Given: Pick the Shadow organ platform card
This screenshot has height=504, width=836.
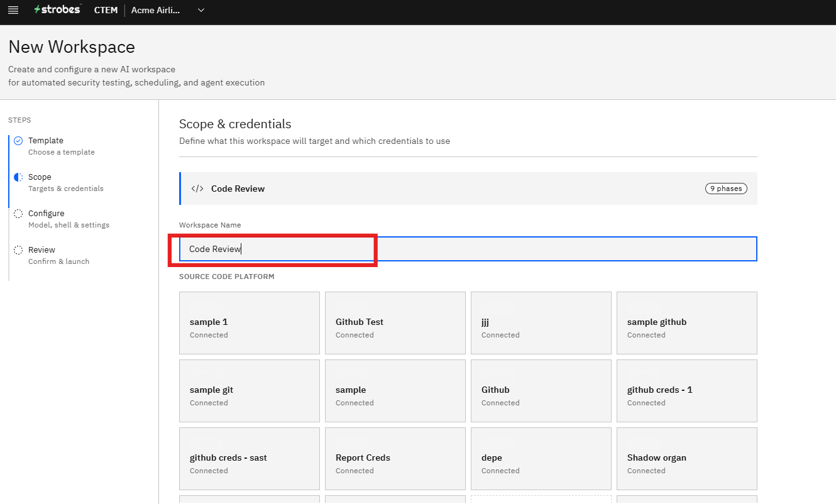Looking at the screenshot, I should [x=687, y=459].
